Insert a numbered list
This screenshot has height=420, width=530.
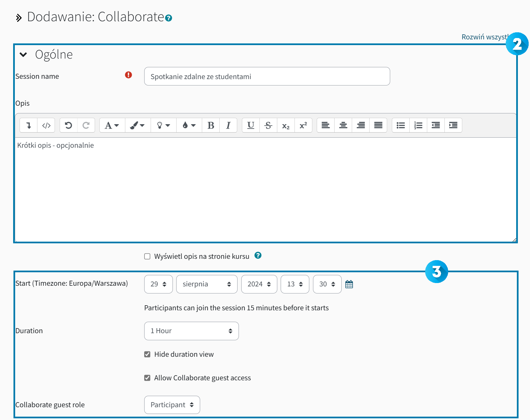click(x=418, y=125)
